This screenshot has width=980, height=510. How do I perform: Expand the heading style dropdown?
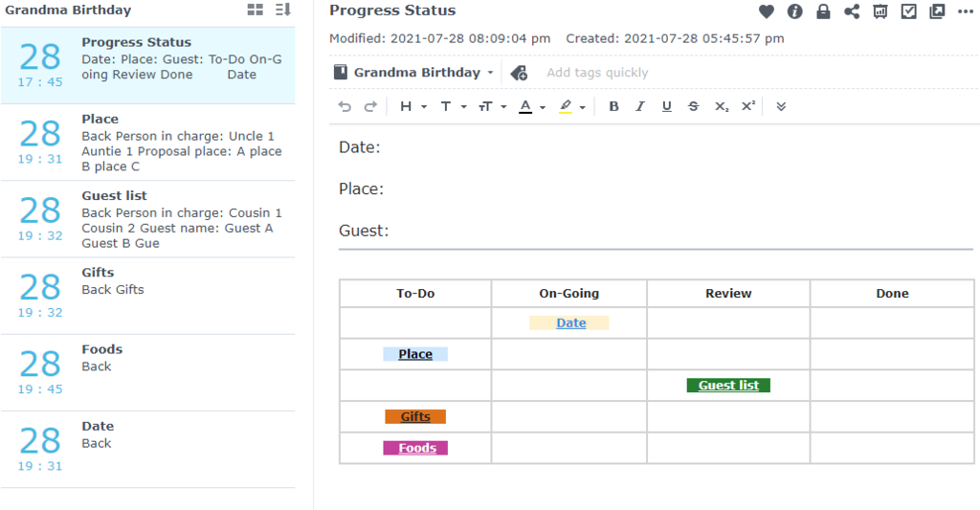[412, 106]
